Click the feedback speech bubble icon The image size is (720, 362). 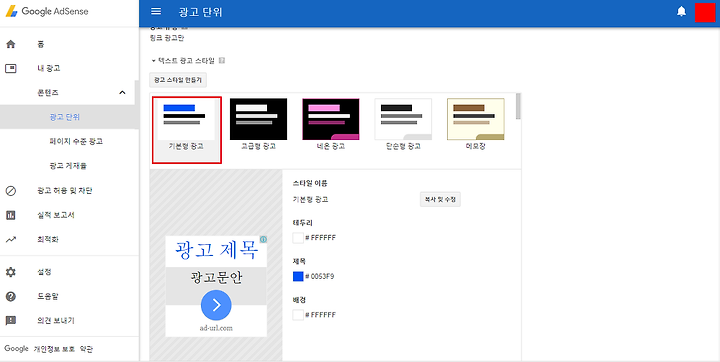click(x=11, y=321)
